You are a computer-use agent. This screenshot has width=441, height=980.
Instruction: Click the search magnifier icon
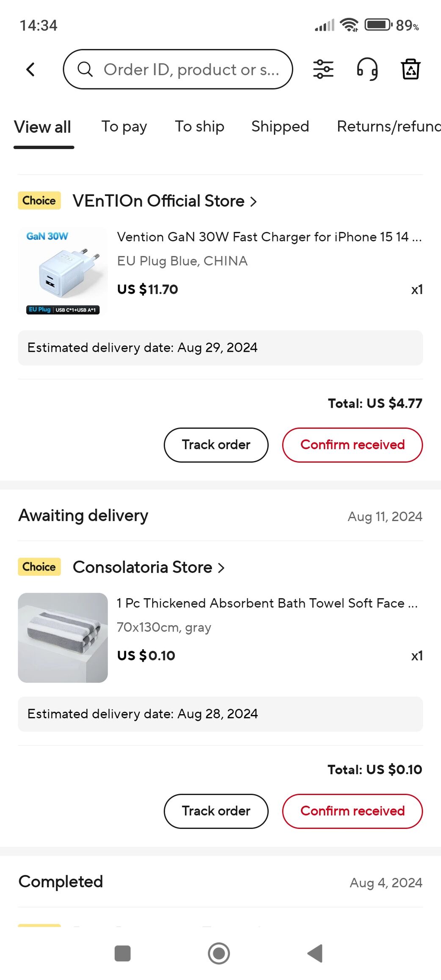tap(85, 69)
